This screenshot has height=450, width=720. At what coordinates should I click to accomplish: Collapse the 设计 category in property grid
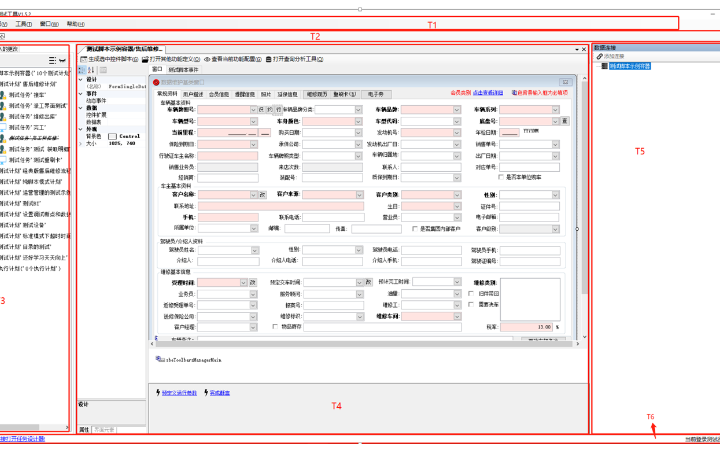click(x=81, y=79)
